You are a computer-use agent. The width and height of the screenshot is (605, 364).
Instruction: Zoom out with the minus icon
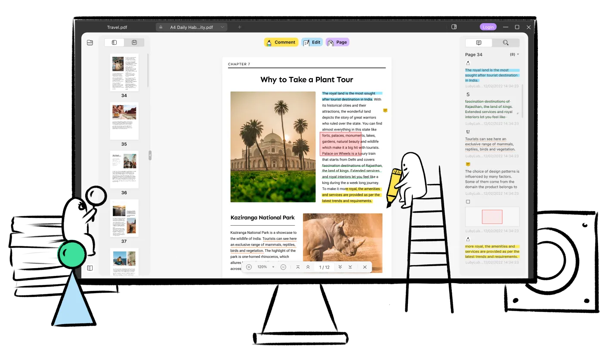tap(283, 267)
